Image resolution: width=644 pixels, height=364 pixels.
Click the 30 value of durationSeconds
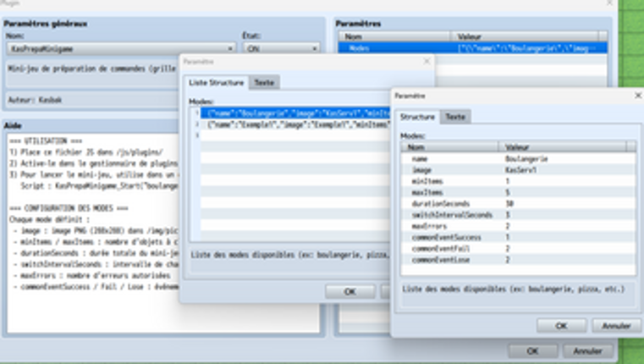pyautogui.click(x=509, y=203)
